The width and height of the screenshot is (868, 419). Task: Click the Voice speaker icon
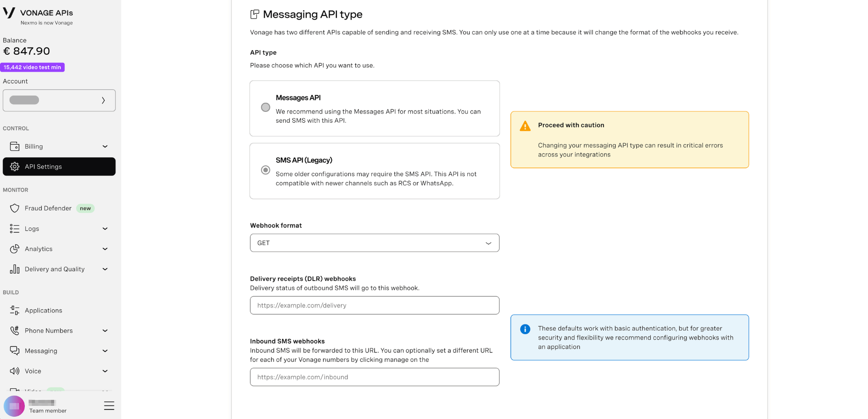14,371
